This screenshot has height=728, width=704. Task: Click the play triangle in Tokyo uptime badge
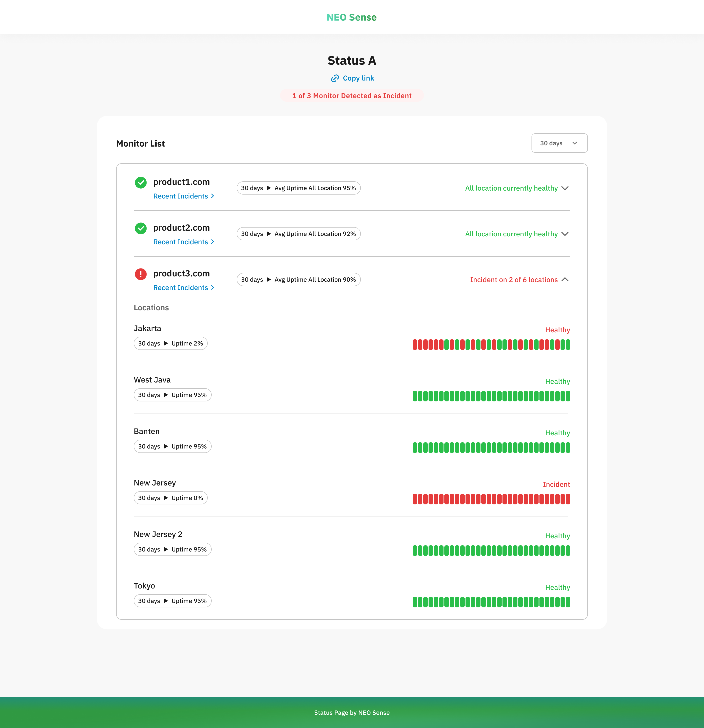tap(166, 601)
